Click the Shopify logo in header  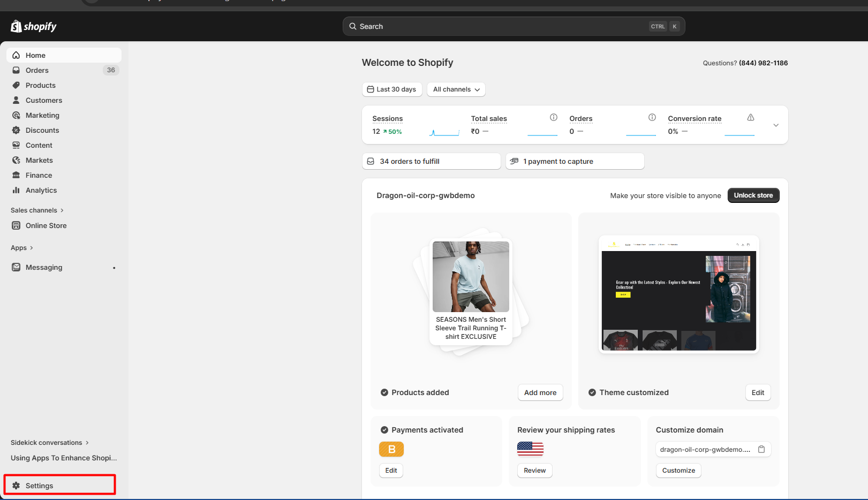33,26
